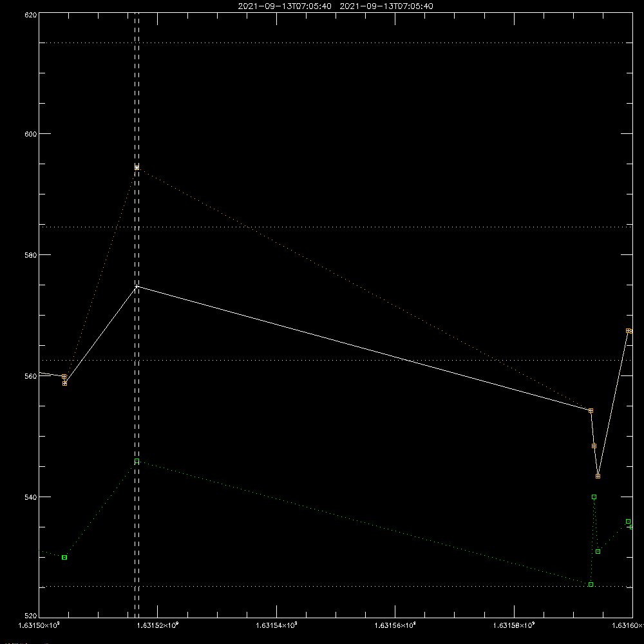The image size is (644, 644).
Task: Click the 1.63154×10⁹ x-axis label
Action: [276, 625]
